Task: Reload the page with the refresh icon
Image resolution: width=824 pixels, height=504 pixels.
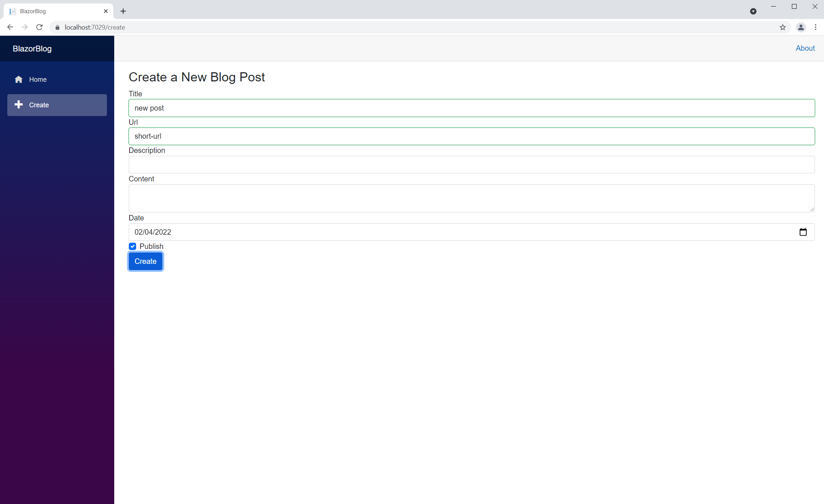Action: (x=39, y=27)
